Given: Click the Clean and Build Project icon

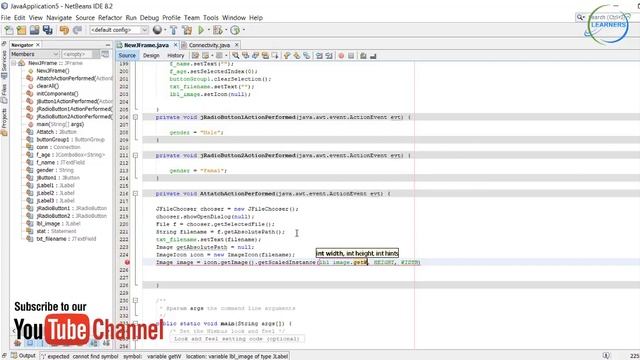Looking at the screenshot, I should (187, 30).
